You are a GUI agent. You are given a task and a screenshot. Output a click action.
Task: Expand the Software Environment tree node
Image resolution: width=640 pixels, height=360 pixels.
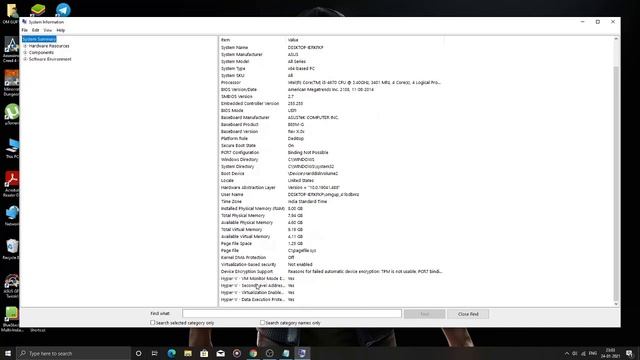tap(25, 59)
